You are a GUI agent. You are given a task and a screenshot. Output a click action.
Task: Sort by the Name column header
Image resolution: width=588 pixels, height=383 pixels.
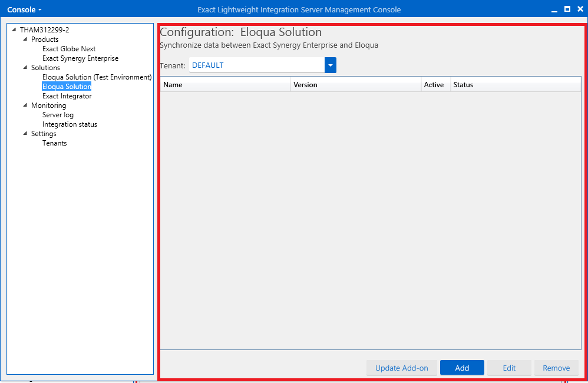pos(226,85)
